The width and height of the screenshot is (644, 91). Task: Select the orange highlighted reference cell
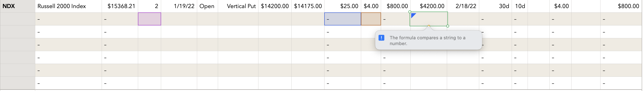click(x=371, y=19)
